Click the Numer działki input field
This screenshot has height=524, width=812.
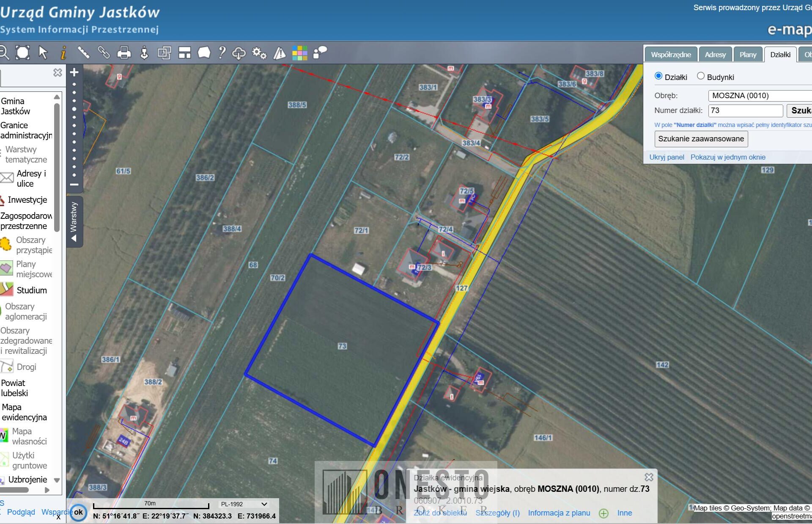click(x=745, y=110)
